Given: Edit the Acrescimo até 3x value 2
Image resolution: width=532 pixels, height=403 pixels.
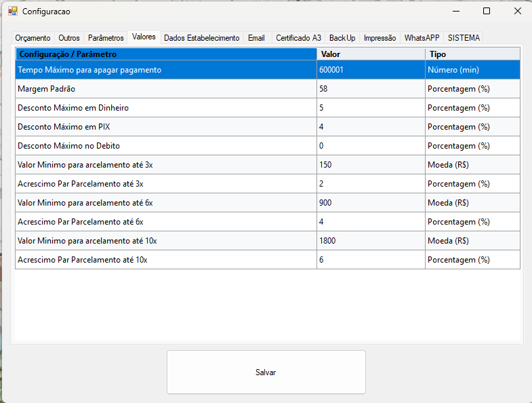Looking at the screenshot, I should point(371,184).
